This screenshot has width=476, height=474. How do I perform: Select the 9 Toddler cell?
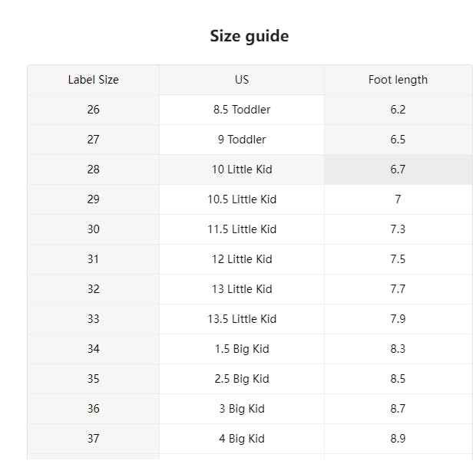coord(242,140)
